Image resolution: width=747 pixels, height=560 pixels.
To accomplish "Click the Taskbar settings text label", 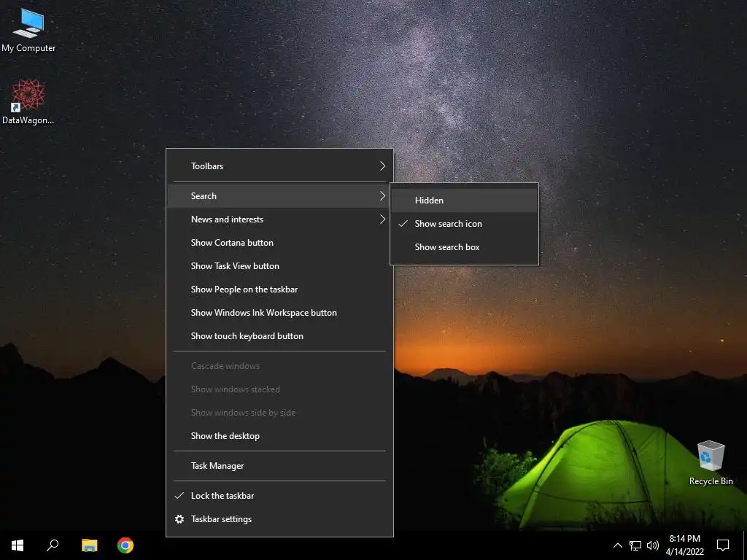I will point(221,519).
